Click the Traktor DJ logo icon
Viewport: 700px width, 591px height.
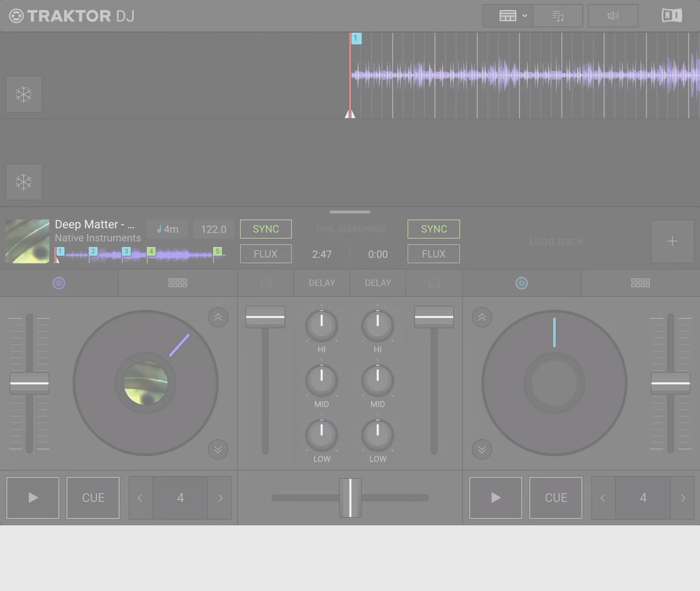(x=16, y=16)
